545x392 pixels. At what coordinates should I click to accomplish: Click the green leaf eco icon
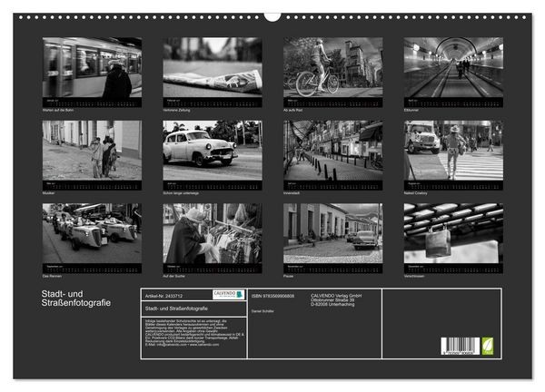click(487, 346)
